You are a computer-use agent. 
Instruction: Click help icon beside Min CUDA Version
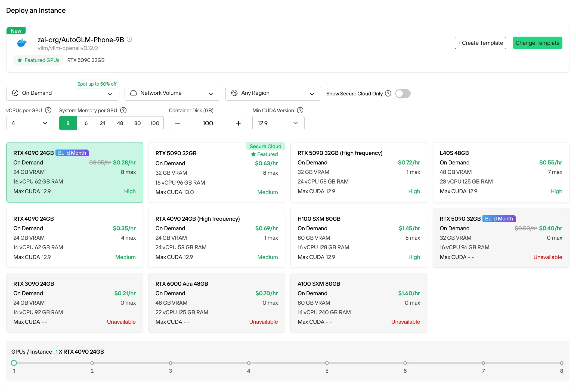[x=300, y=110]
